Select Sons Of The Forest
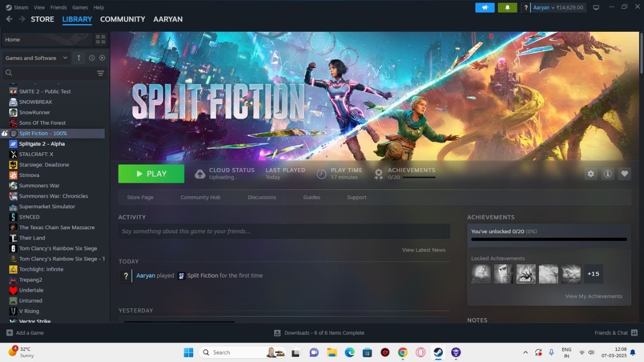Screen dimensions: 644x362 click(x=42, y=123)
